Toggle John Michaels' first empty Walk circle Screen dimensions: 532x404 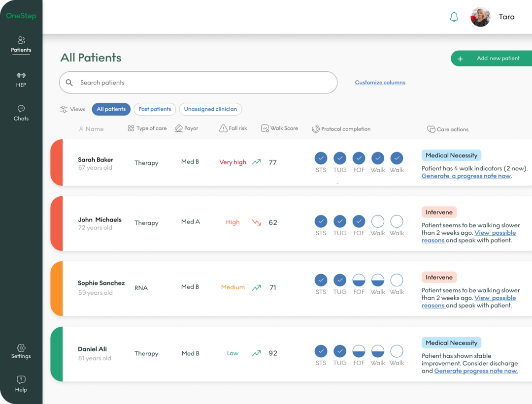378,221
